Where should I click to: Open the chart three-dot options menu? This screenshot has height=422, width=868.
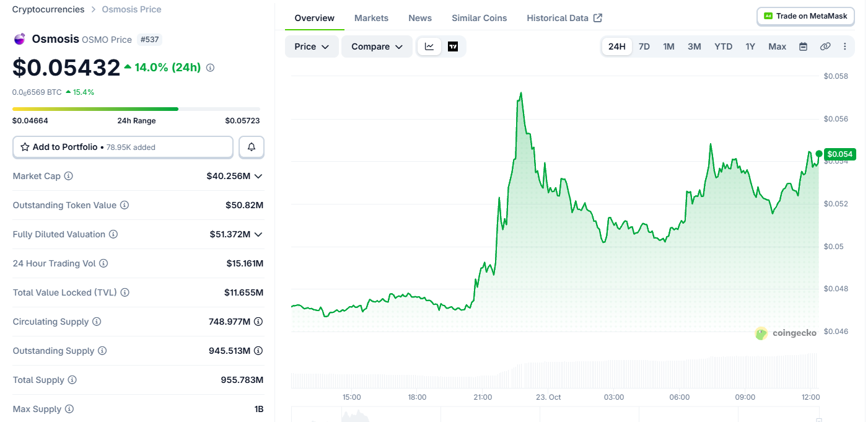845,46
